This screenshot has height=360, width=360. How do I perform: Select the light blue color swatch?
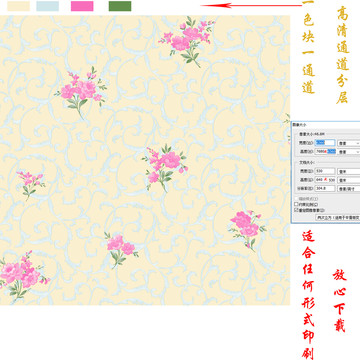48,6
